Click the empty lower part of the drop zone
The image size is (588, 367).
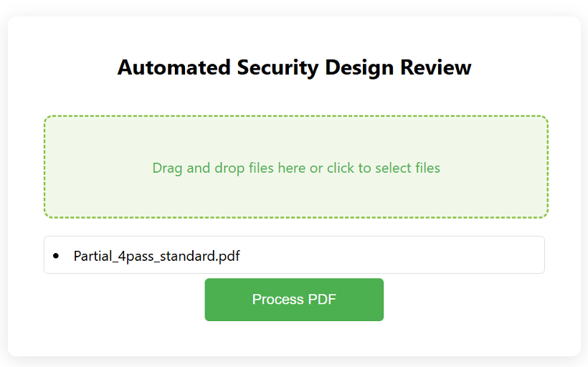295,201
